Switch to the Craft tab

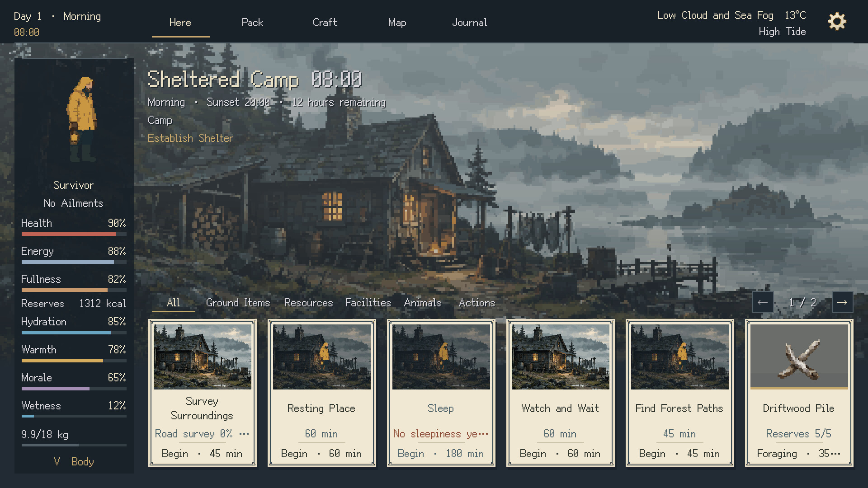click(x=325, y=23)
